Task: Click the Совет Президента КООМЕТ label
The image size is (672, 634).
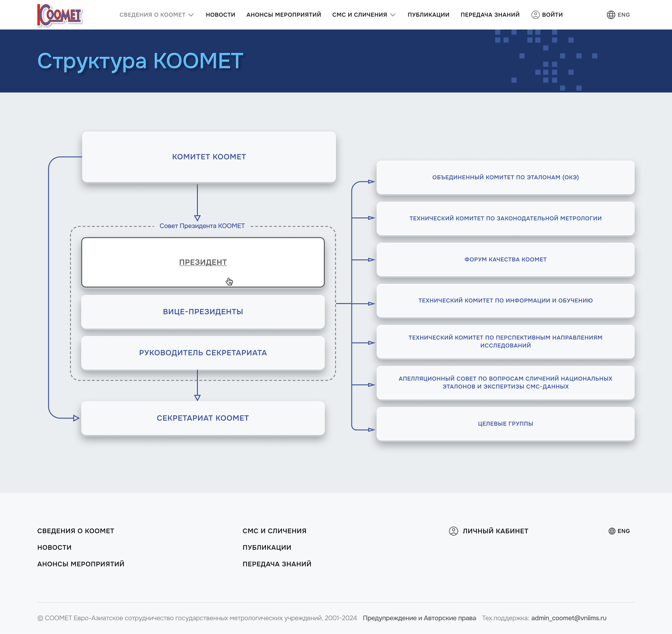Action: (202, 226)
